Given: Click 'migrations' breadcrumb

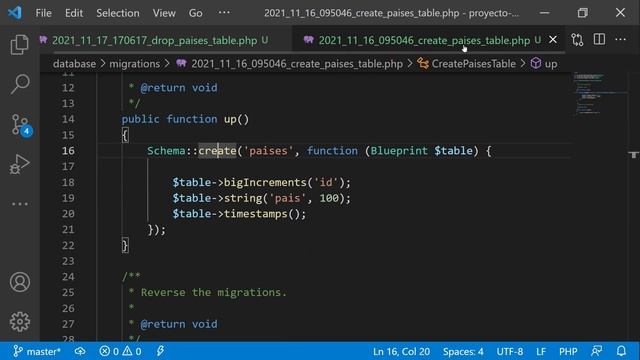Looking at the screenshot, I should [x=134, y=64].
